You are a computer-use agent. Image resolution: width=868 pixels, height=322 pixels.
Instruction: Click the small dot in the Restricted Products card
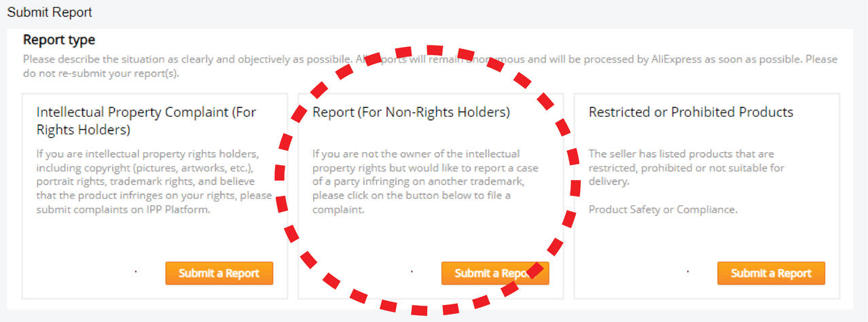[687, 271]
